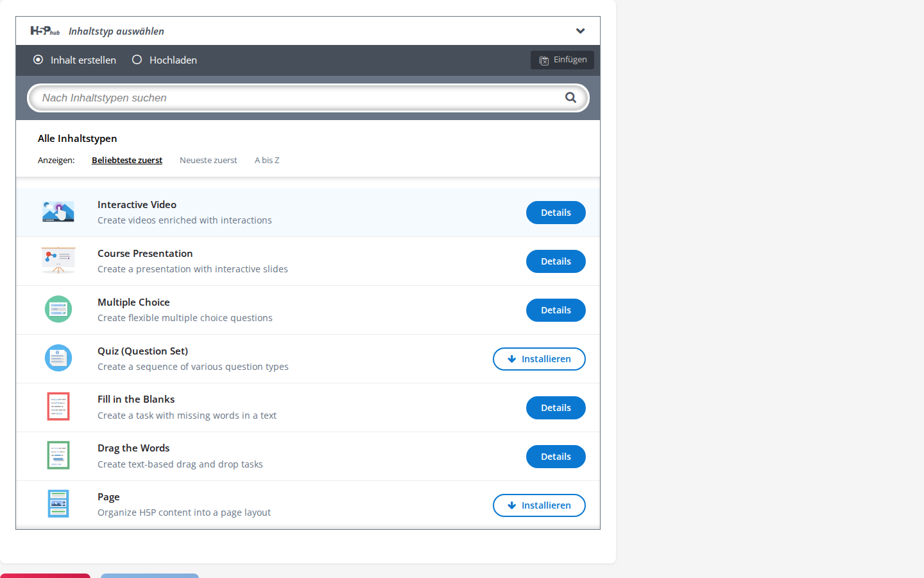Select the Page title text
The width and height of the screenshot is (924, 578).
coord(108,497)
